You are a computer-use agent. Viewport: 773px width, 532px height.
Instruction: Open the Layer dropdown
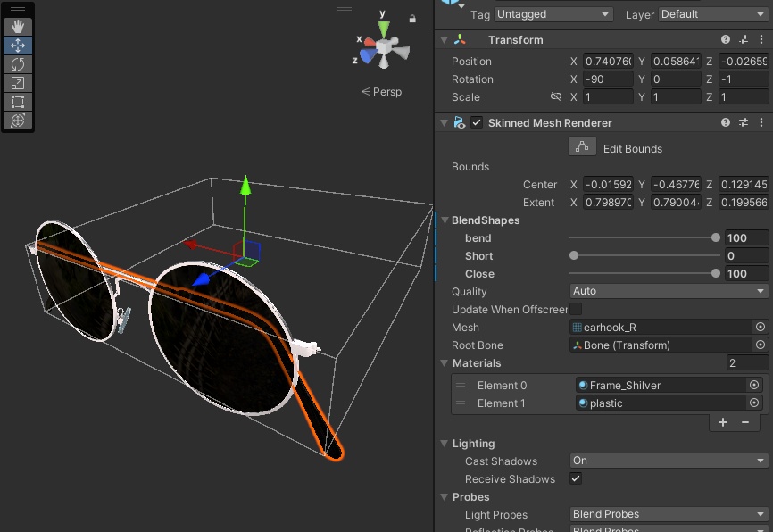pyautogui.click(x=712, y=14)
